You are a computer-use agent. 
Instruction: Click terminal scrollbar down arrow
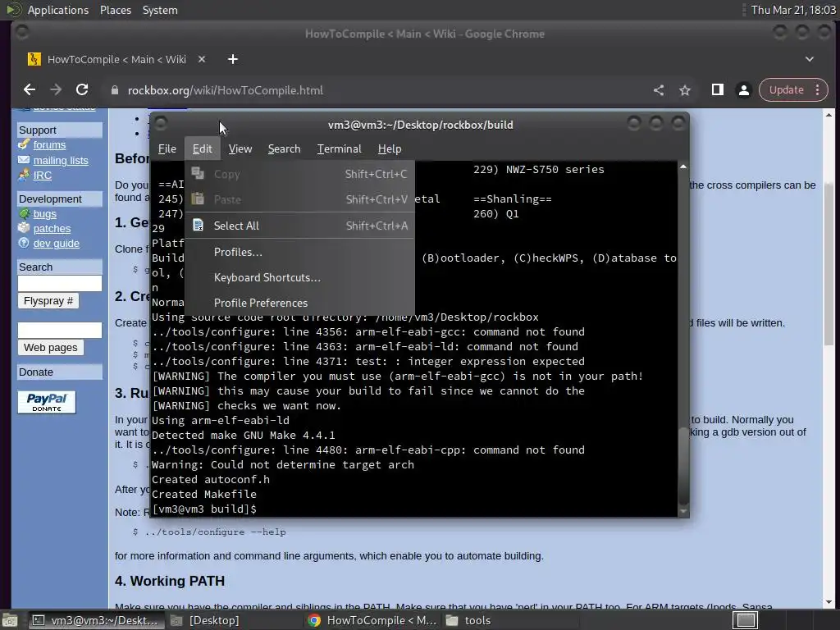coord(683,512)
